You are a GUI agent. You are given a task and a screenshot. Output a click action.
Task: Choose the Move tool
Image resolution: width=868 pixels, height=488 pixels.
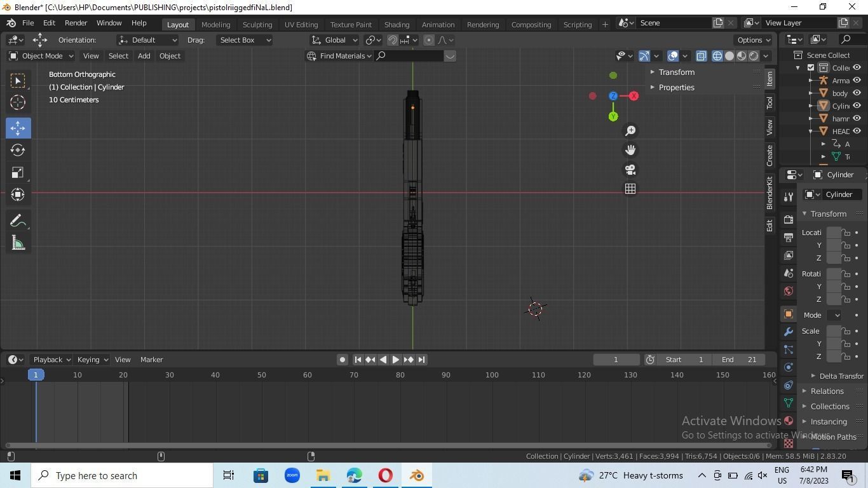[x=18, y=128]
